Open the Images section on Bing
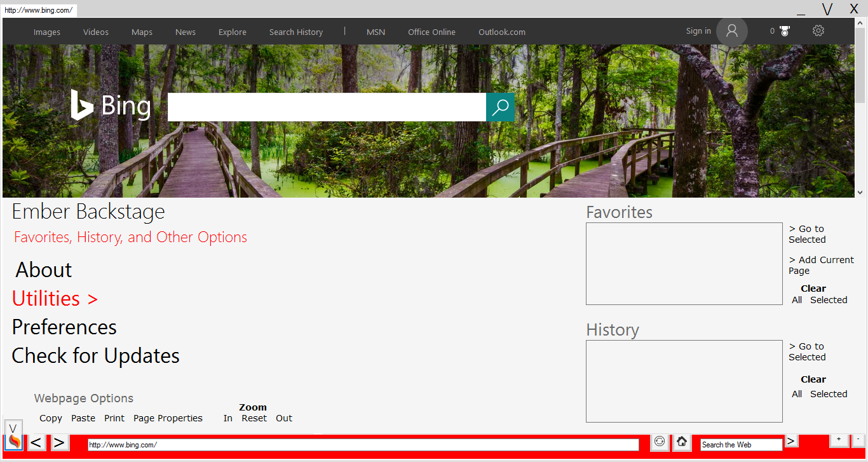 (x=46, y=32)
